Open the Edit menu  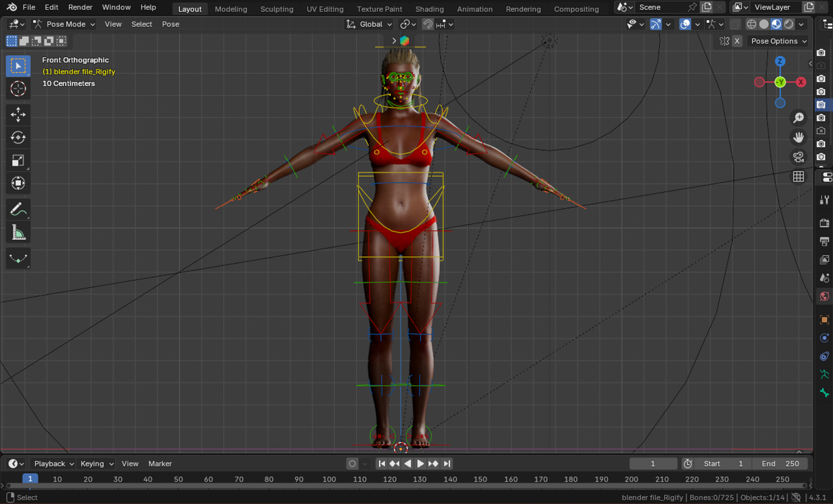(52, 7)
